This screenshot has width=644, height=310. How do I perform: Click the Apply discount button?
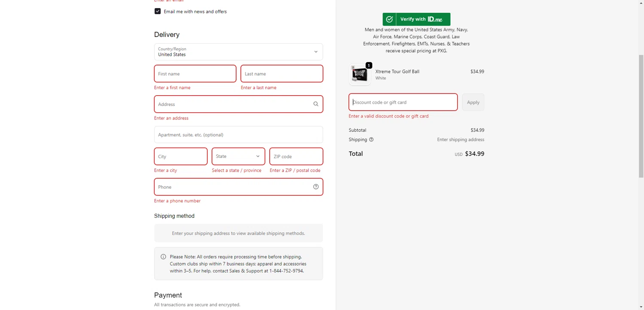pyautogui.click(x=473, y=102)
